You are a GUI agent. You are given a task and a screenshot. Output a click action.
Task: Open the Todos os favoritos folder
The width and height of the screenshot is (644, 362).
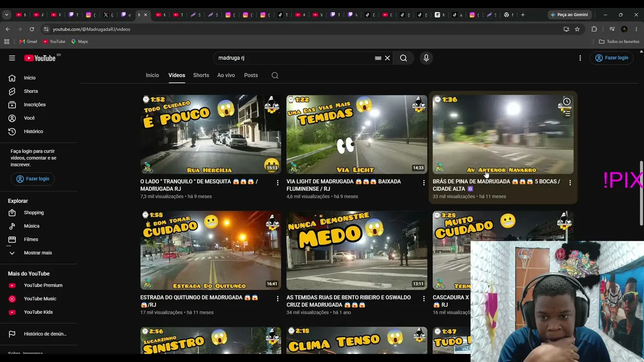pyautogui.click(x=619, y=42)
